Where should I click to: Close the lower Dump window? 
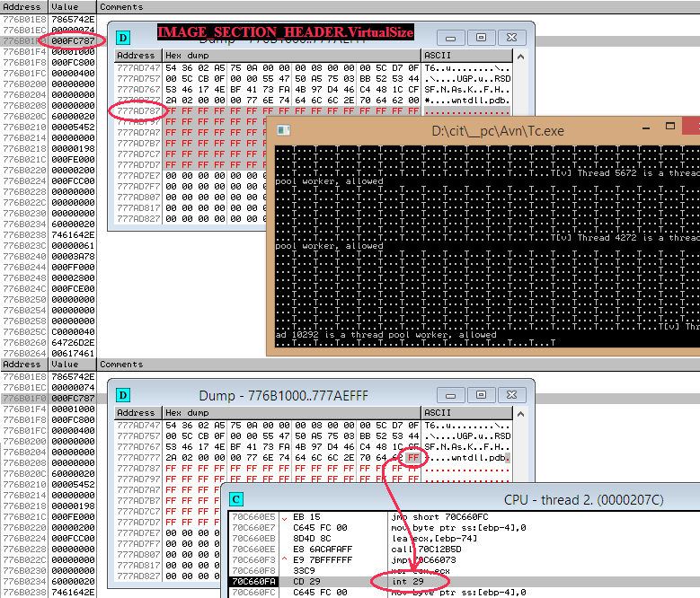(x=513, y=395)
